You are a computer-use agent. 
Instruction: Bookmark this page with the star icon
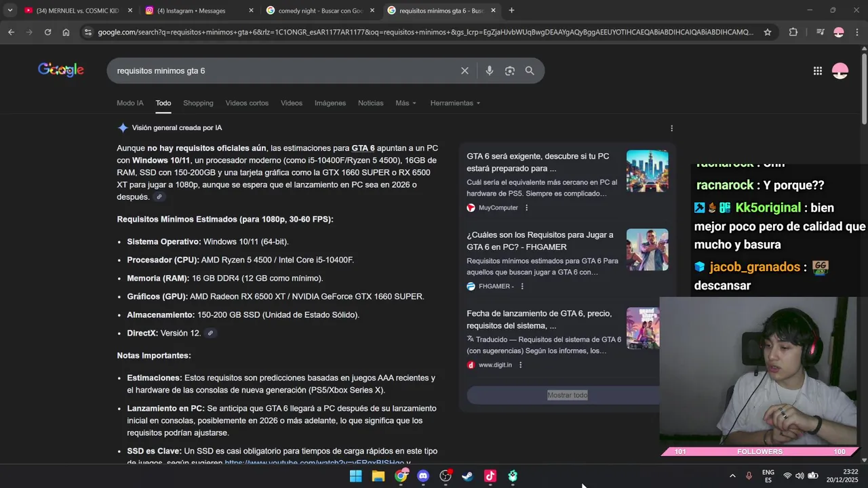(x=768, y=32)
